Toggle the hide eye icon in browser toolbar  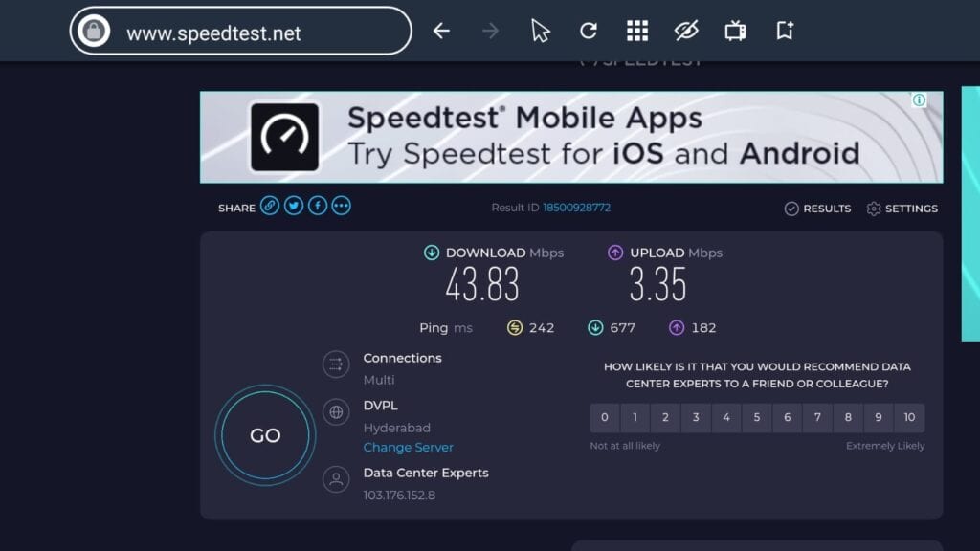coord(687,30)
